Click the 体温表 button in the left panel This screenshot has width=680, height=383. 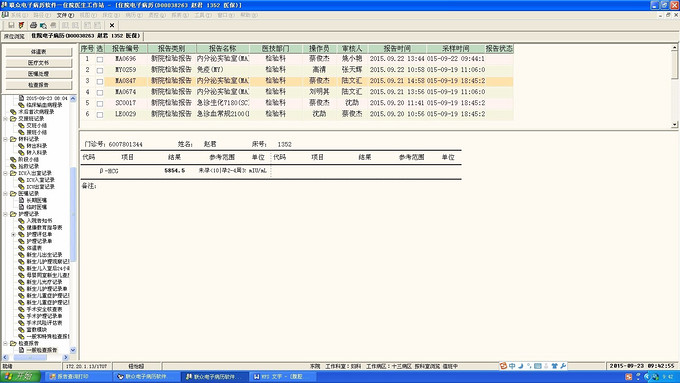click(38, 52)
